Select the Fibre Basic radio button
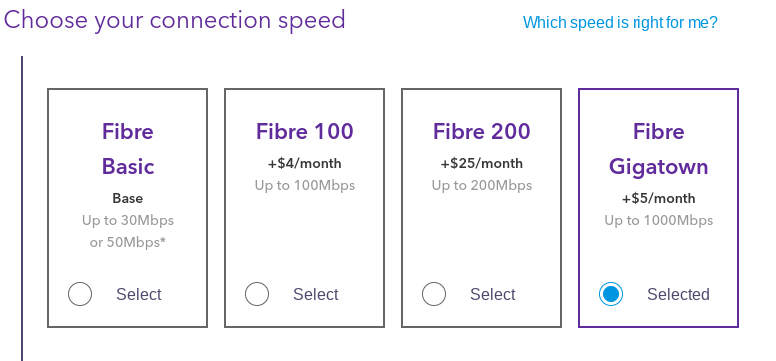The image size is (776, 361). (x=80, y=294)
